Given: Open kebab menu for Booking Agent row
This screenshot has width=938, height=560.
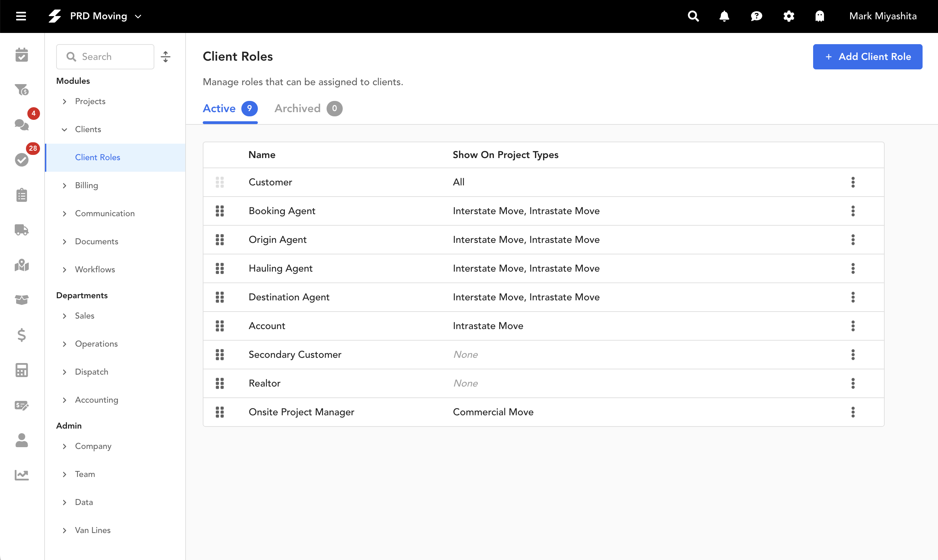Looking at the screenshot, I should tap(853, 211).
